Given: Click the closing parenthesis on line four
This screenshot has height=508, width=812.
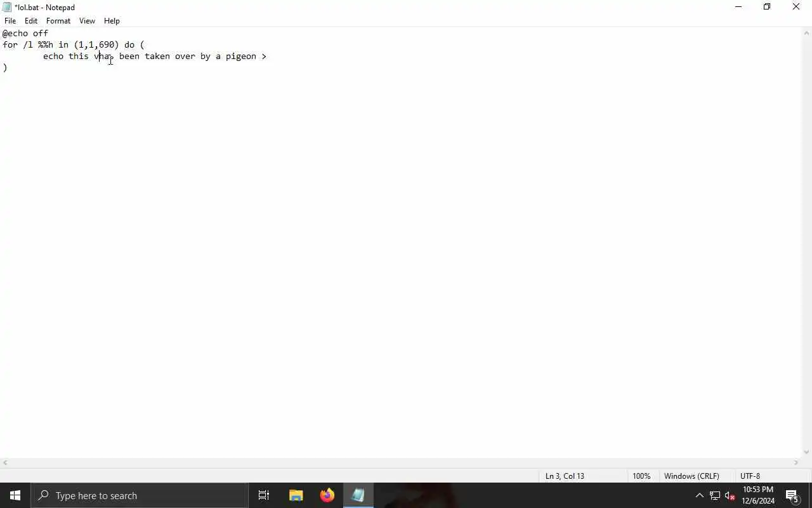Looking at the screenshot, I should coord(5,67).
